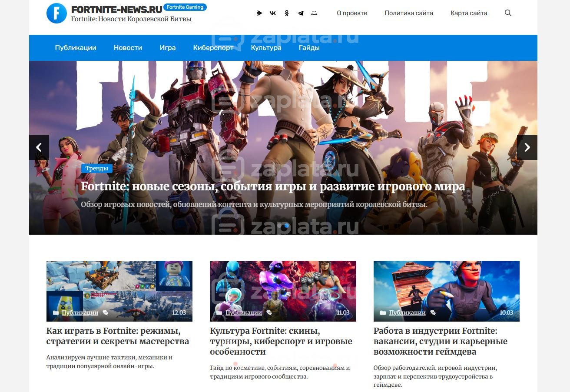Click the 10.03 date on third card

pyautogui.click(x=506, y=312)
